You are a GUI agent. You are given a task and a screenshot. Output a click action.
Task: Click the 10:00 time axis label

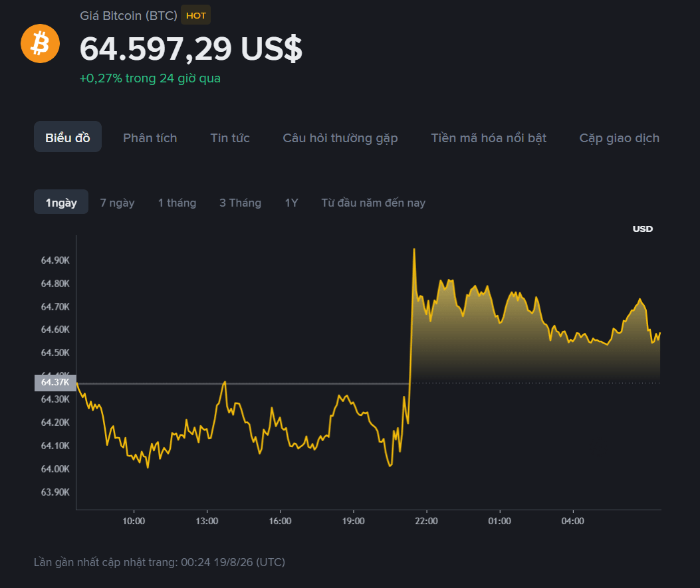pyautogui.click(x=134, y=521)
